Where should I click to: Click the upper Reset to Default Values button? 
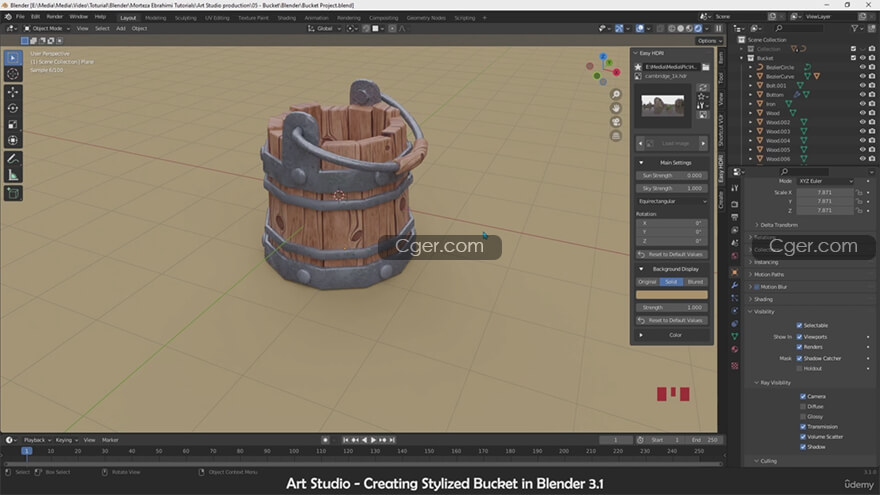(x=670, y=255)
